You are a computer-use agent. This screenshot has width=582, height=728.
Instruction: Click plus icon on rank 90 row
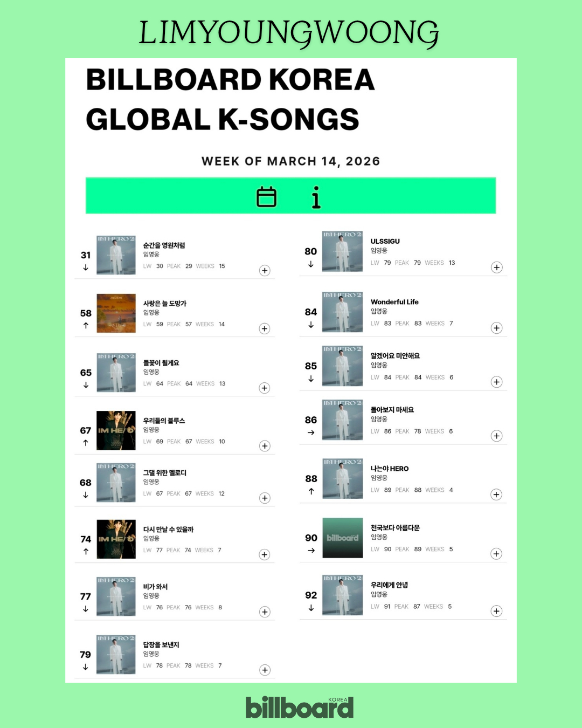[497, 554]
